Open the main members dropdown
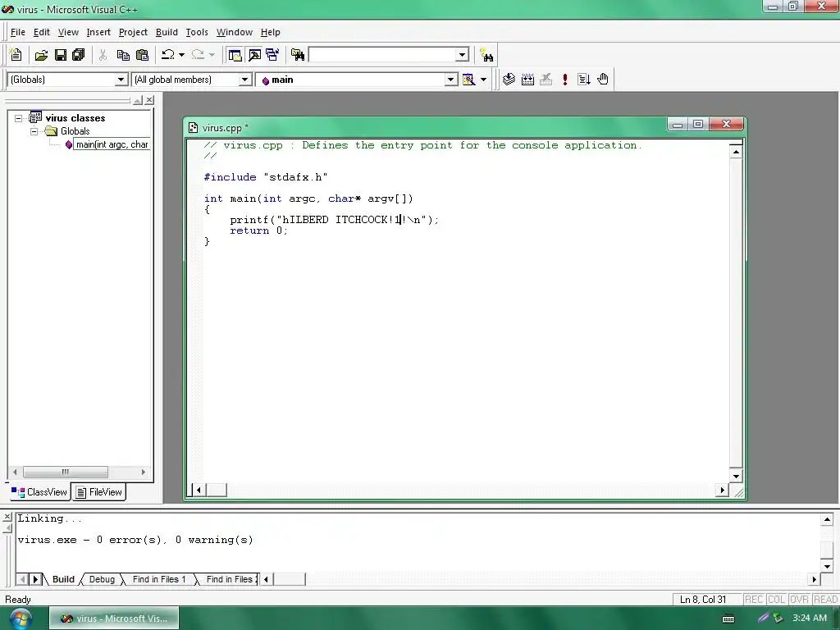The width and height of the screenshot is (840, 630). coord(451,80)
